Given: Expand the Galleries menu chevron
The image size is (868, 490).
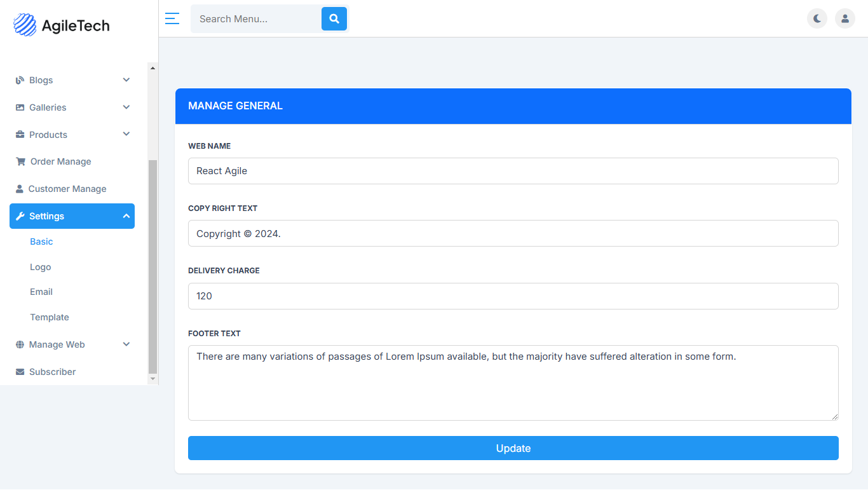Looking at the screenshot, I should click(x=126, y=107).
